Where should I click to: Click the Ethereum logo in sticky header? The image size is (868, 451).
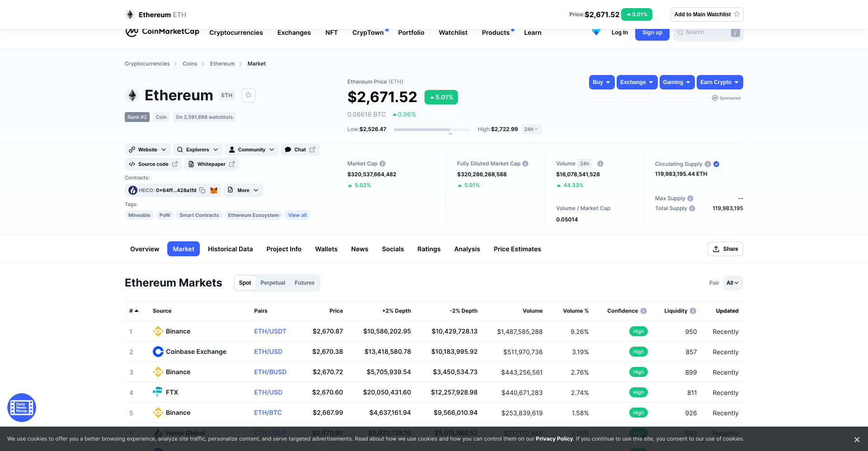point(130,14)
